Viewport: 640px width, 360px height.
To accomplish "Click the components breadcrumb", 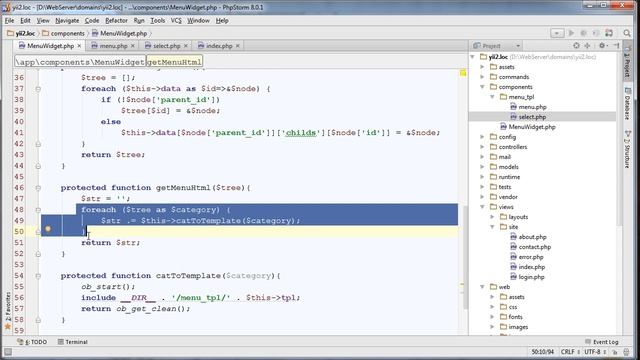I will pos(63,33).
